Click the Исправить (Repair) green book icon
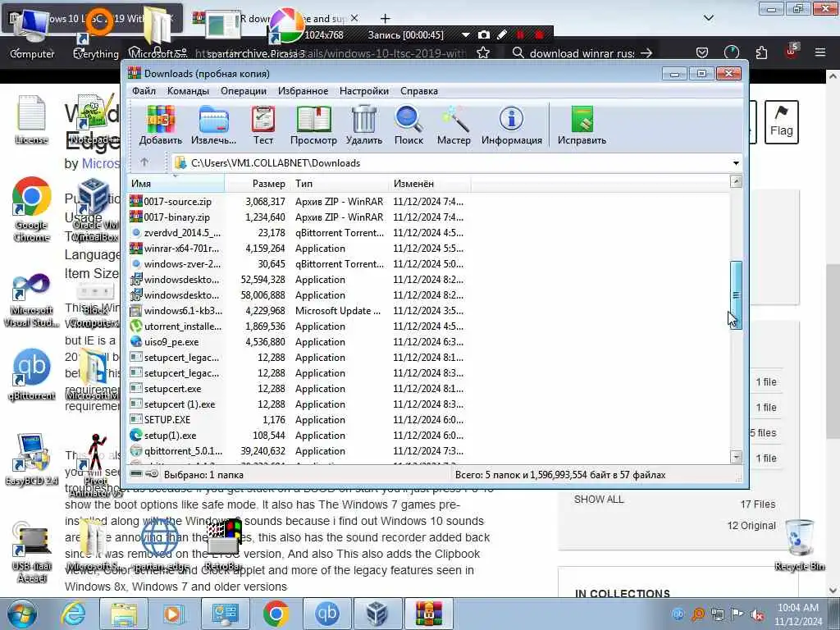The height and width of the screenshot is (630, 840). click(x=582, y=126)
